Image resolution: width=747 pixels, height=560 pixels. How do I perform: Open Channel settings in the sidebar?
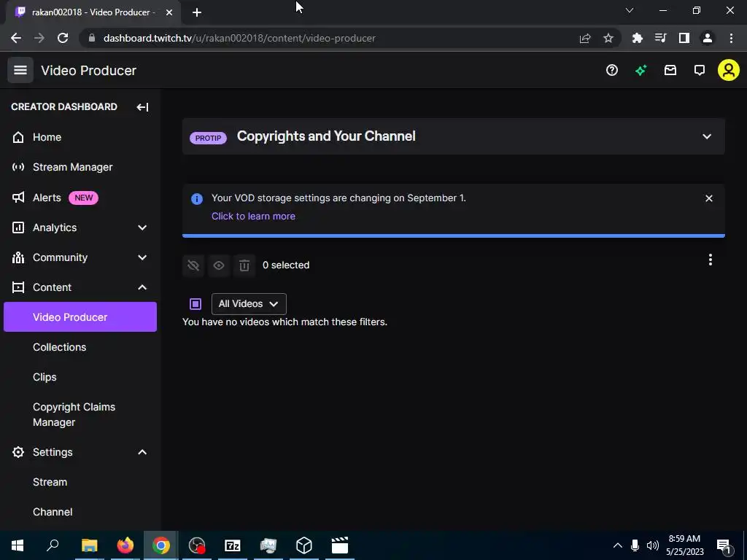53,513
